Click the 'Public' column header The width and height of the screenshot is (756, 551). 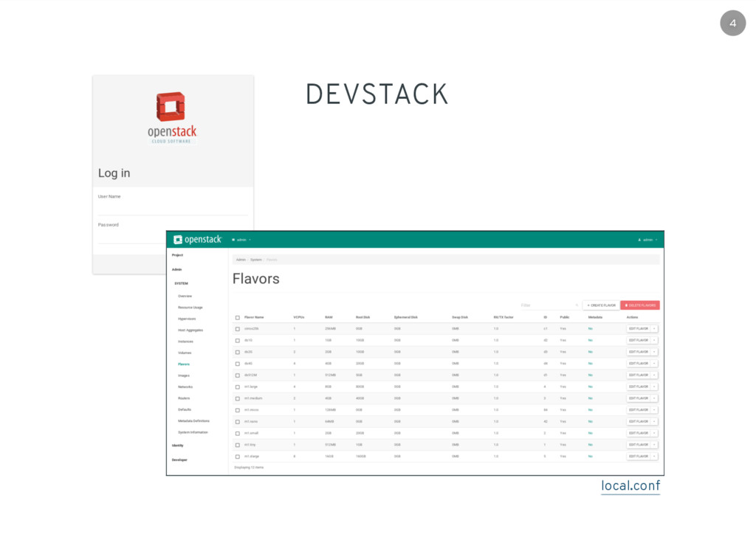(565, 317)
